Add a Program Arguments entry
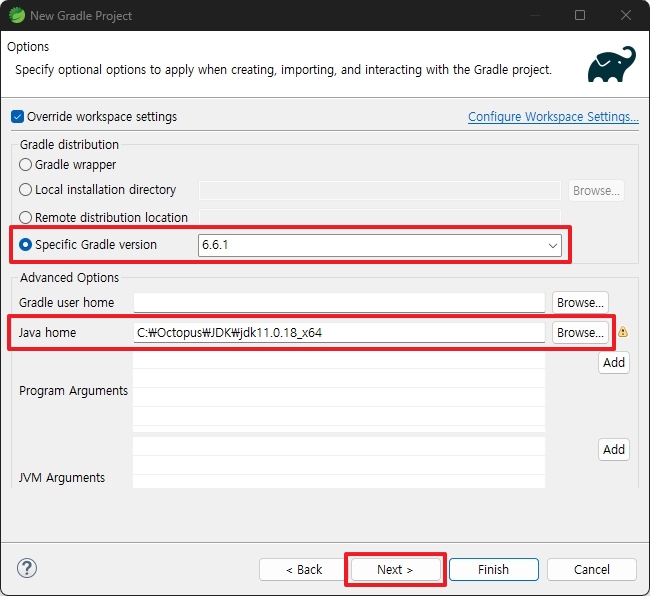Viewport: 650px width, 596px height. [614, 363]
